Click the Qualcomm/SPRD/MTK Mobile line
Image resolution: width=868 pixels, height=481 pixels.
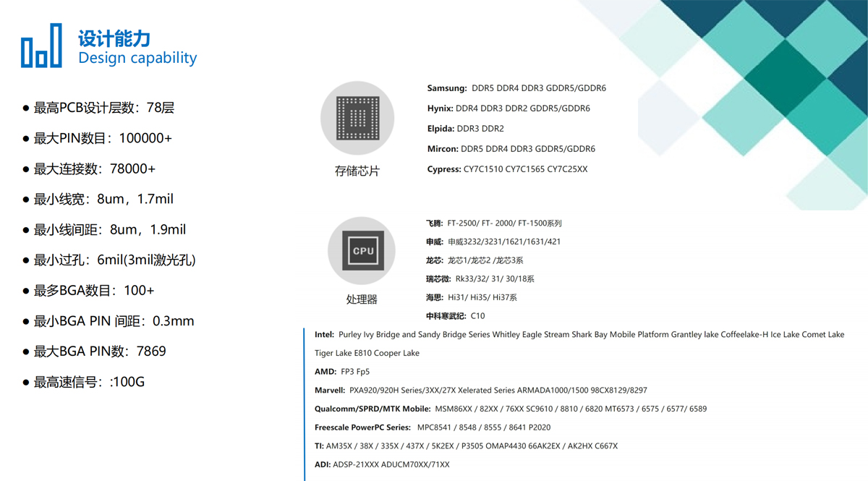pyautogui.click(x=511, y=409)
